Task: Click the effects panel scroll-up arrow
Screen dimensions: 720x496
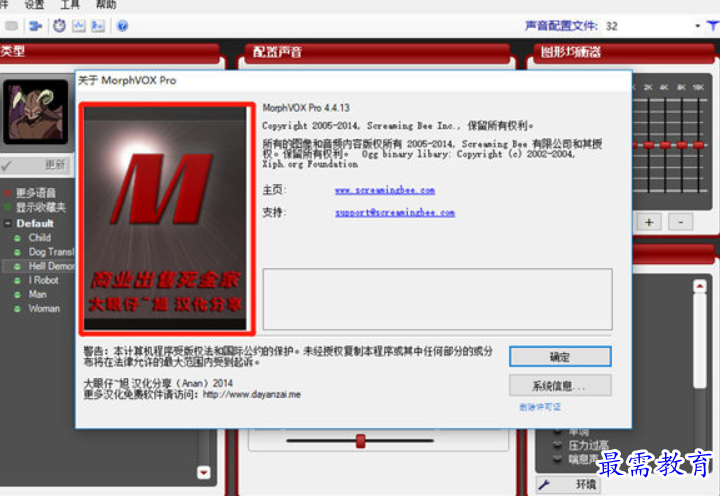Action: [700, 287]
